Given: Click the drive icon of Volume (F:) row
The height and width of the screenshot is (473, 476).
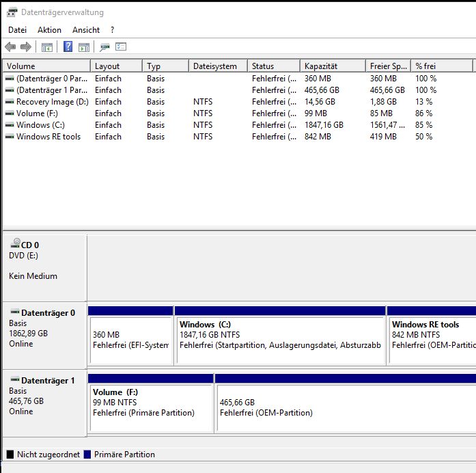Looking at the screenshot, I should tap(10, 113).
